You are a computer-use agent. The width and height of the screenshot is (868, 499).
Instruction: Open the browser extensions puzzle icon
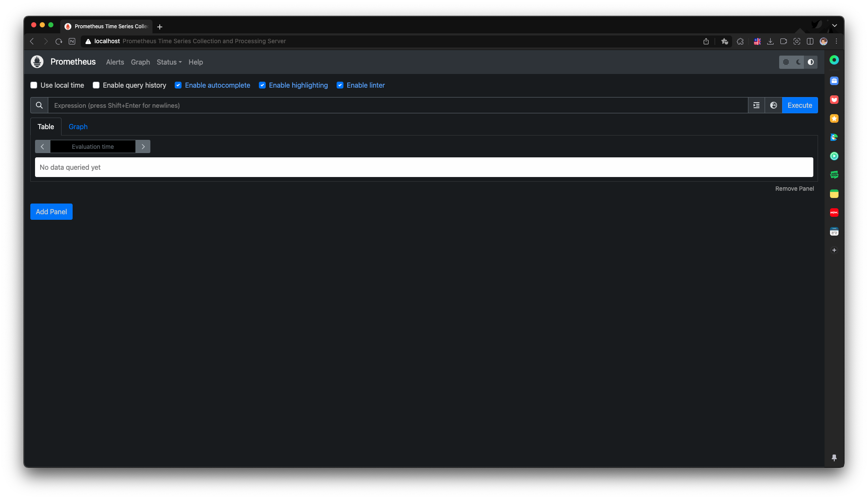tap(740, 41)
